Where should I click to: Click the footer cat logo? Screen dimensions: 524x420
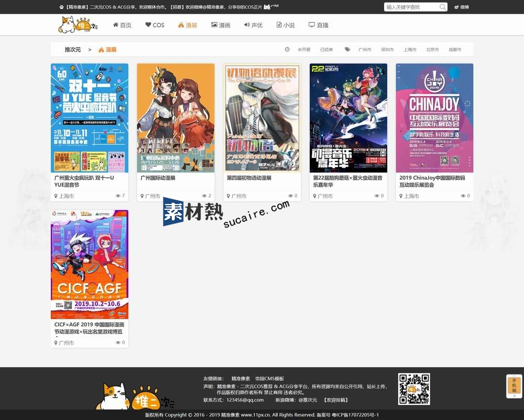click(x=135, y=396)
